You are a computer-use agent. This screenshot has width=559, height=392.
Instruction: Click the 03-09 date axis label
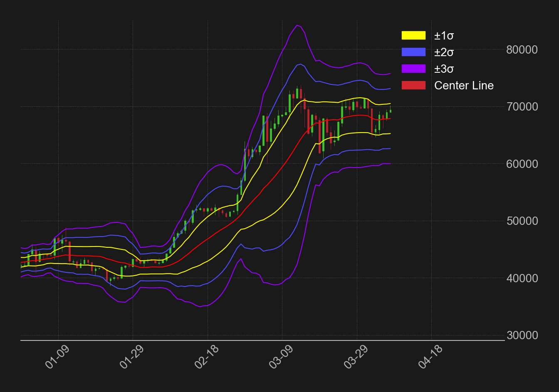tap(280, 358)
